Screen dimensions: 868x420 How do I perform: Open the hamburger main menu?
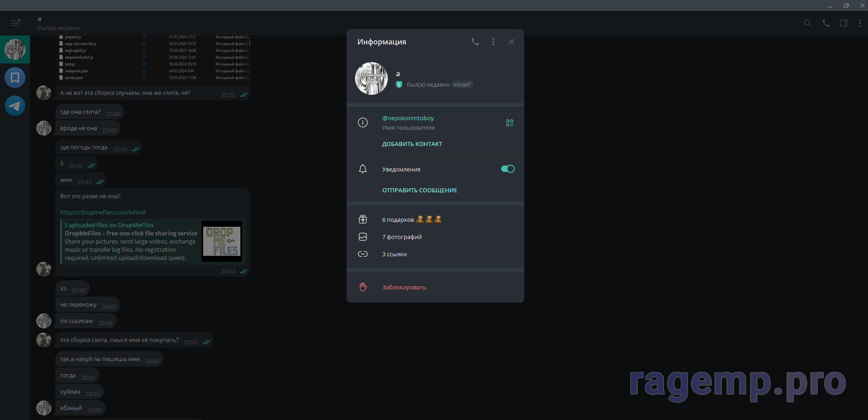tap(15, 23)
